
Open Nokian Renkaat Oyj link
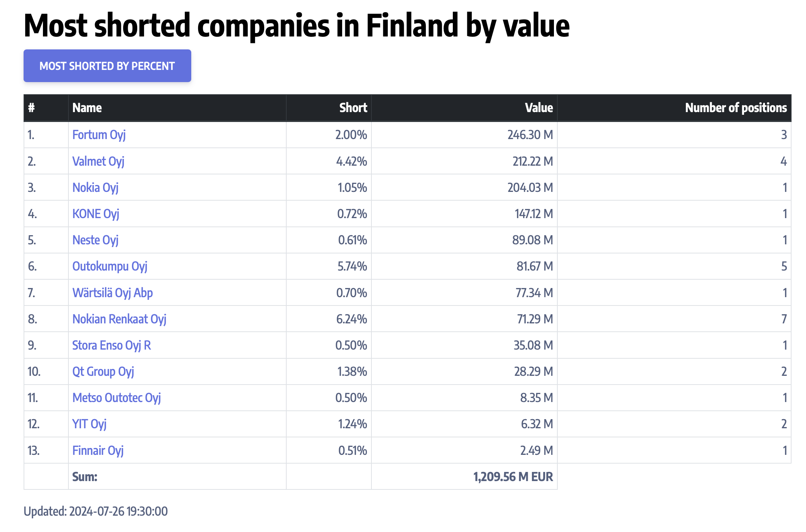pos(119,319)
